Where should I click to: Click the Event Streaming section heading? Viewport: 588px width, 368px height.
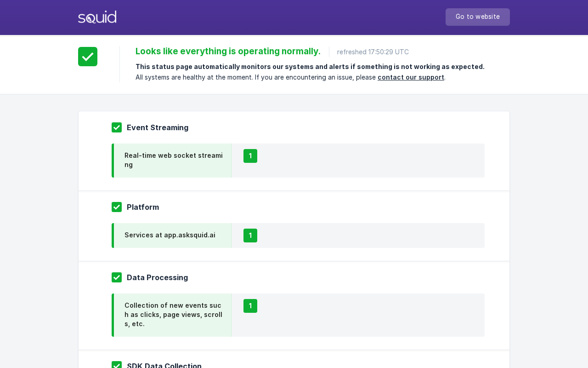[158, 127]
